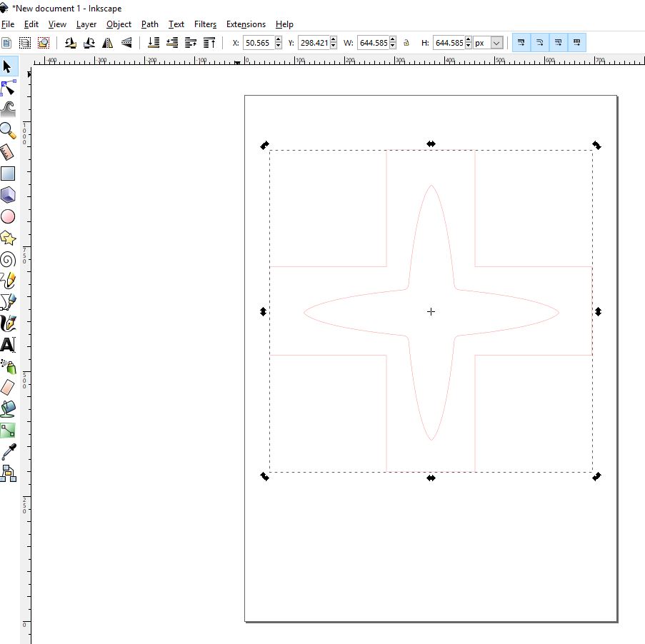The width and height of the screenshot is (645, 644).
Task: Click Select All objects toolbar icon
Action: 7,43
